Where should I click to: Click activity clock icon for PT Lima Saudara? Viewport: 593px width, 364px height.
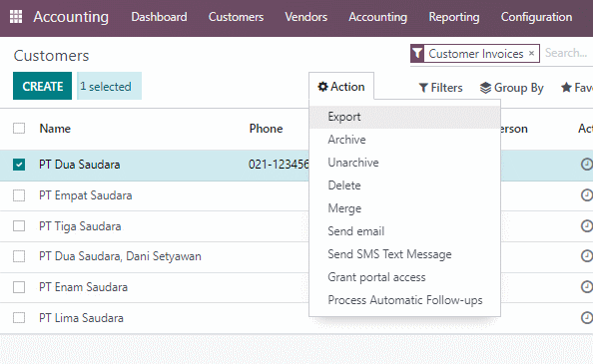[587, 317]
